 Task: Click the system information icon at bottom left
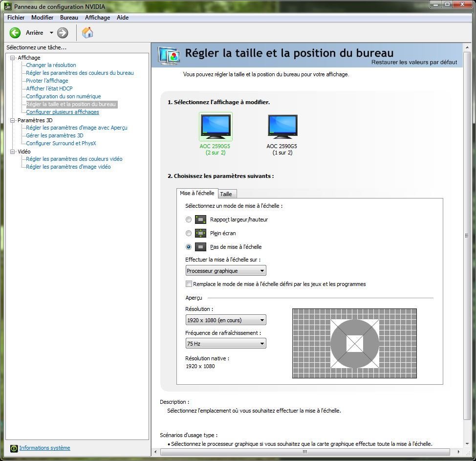[x=14, y=448]
